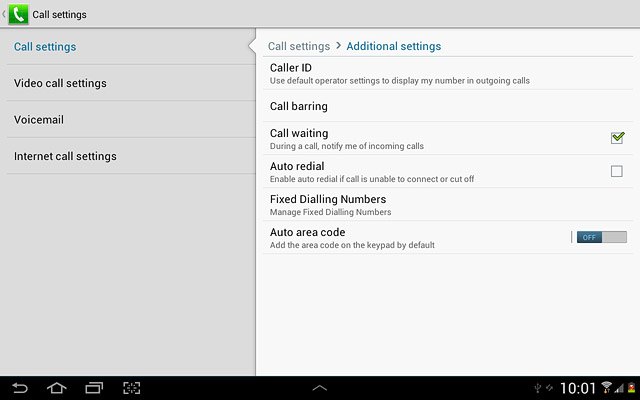Enable the Auto redial checkbox
Screen dimensions: 640x400
tap(616, 171)
